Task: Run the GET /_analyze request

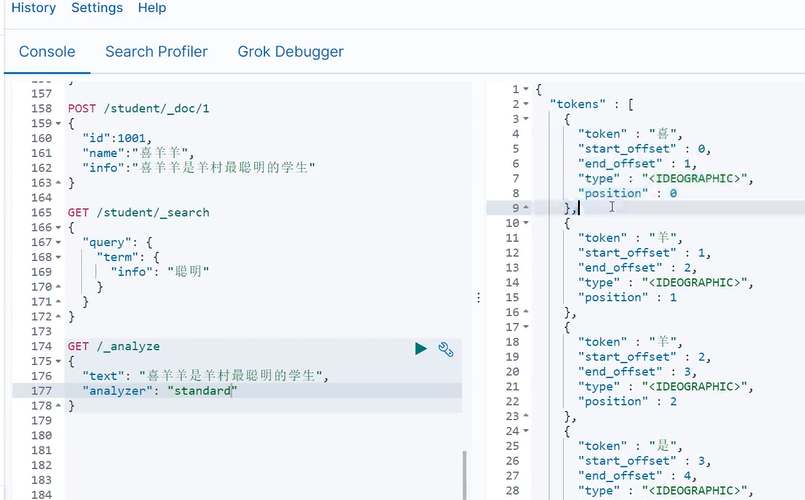Action: point(420,349)
